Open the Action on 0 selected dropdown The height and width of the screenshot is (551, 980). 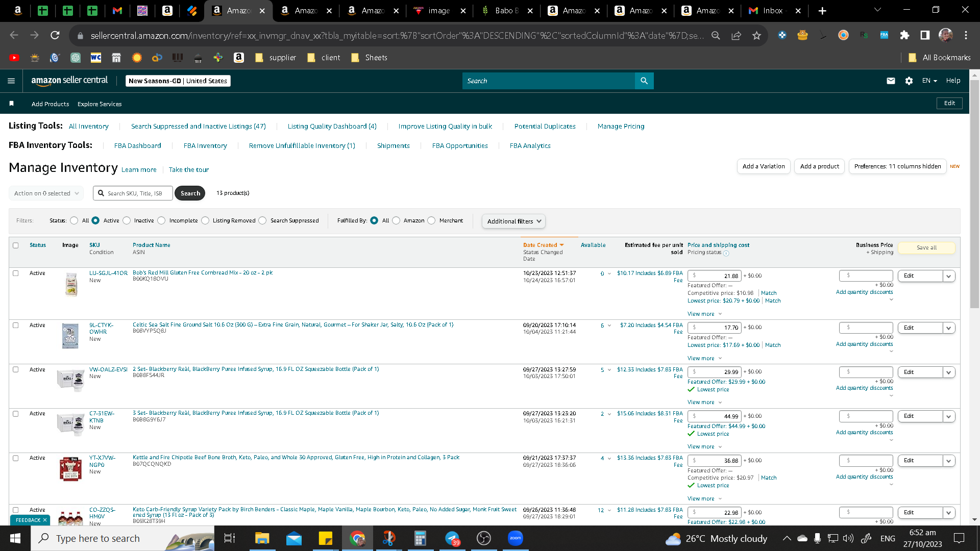click(46, 193)
